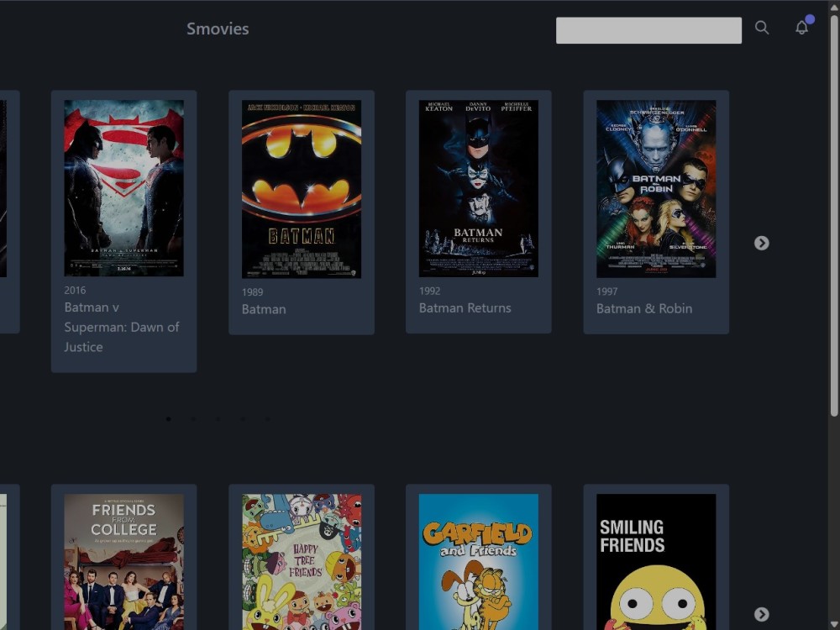
Task: Open Batman v Superman poster
Action: coord(123,188)
